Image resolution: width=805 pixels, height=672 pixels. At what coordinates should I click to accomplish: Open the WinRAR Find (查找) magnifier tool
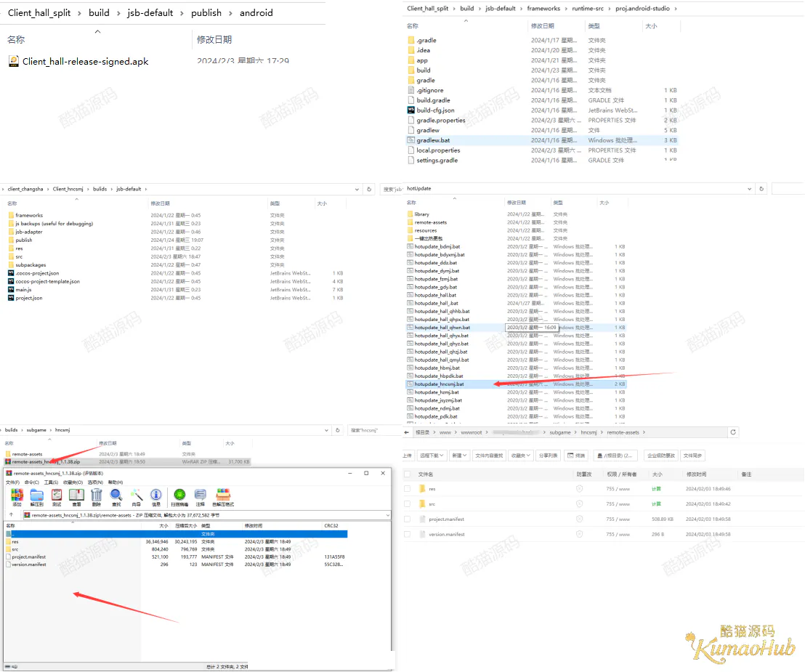(x=116, y=496)
